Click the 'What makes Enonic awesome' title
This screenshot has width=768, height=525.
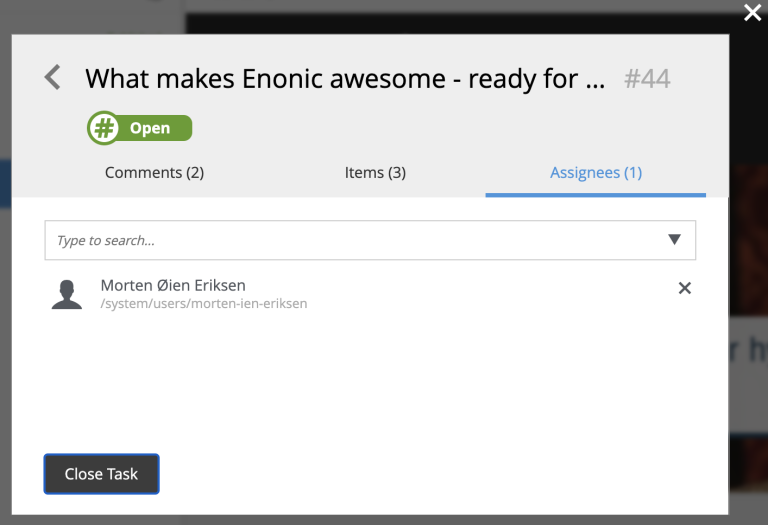(x=345, y=78)
